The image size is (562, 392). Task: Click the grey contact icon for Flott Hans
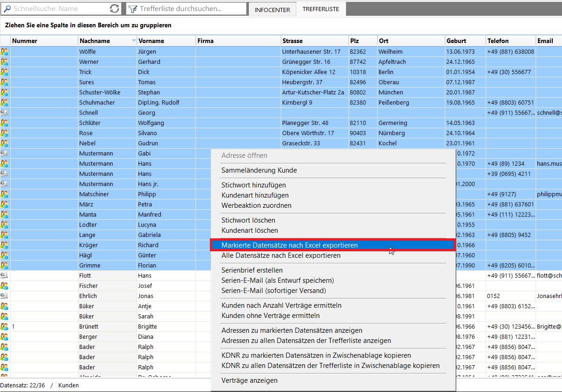[5, 276]
